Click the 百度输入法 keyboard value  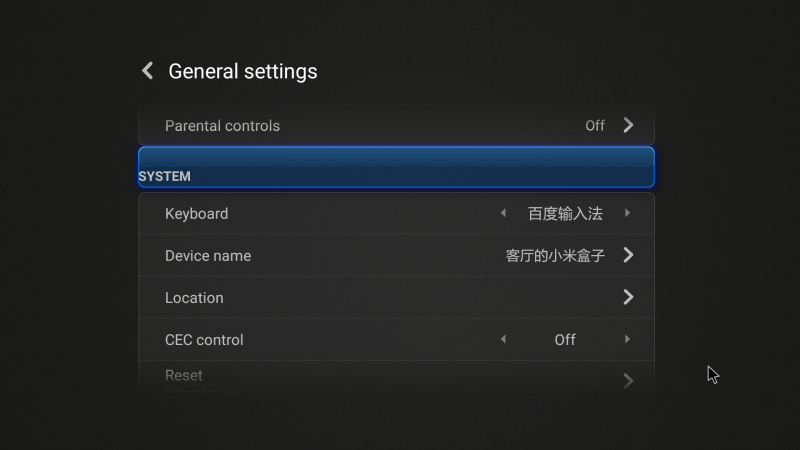(x=565, y=214)
